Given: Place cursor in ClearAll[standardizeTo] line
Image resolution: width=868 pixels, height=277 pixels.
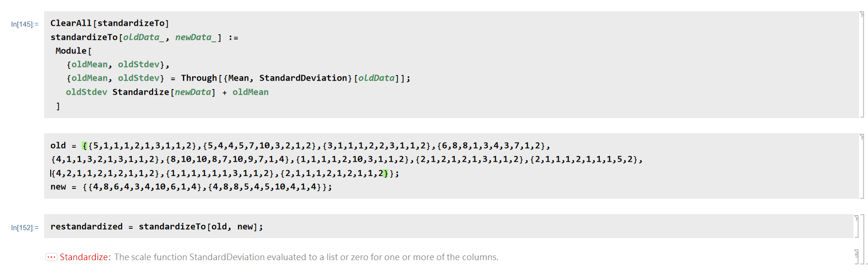Looking at the screenshot, I should point(109,23).
